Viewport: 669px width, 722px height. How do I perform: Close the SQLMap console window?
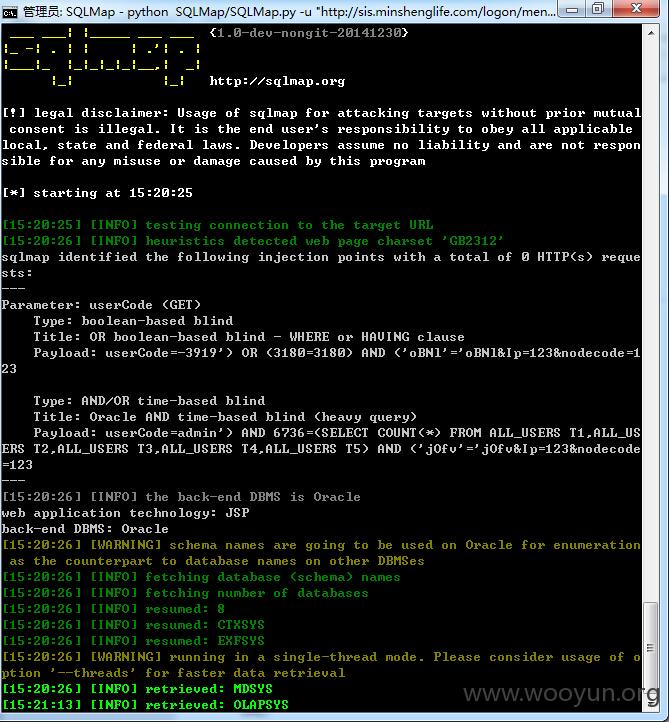[636, 8]
